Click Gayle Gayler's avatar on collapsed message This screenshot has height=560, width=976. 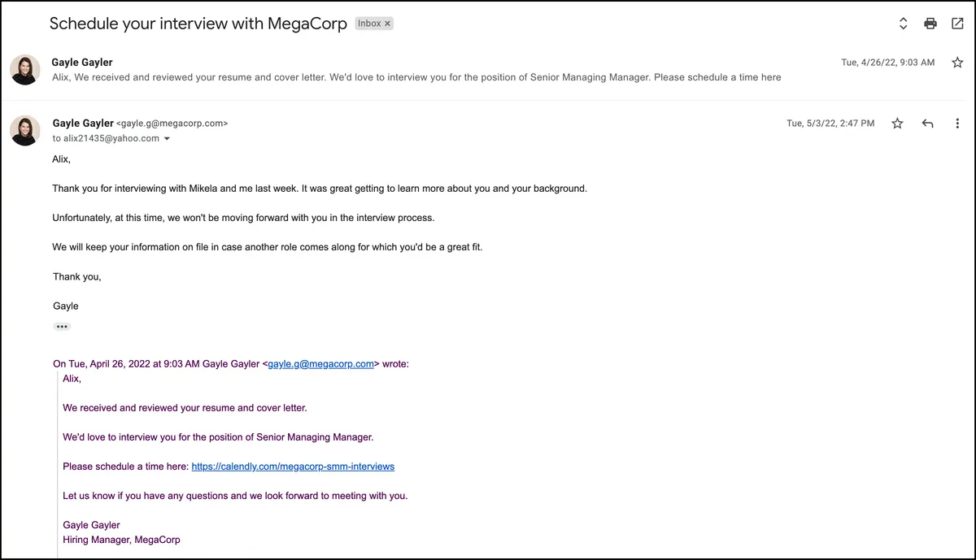pyautogui.click(x=24, y=70)
